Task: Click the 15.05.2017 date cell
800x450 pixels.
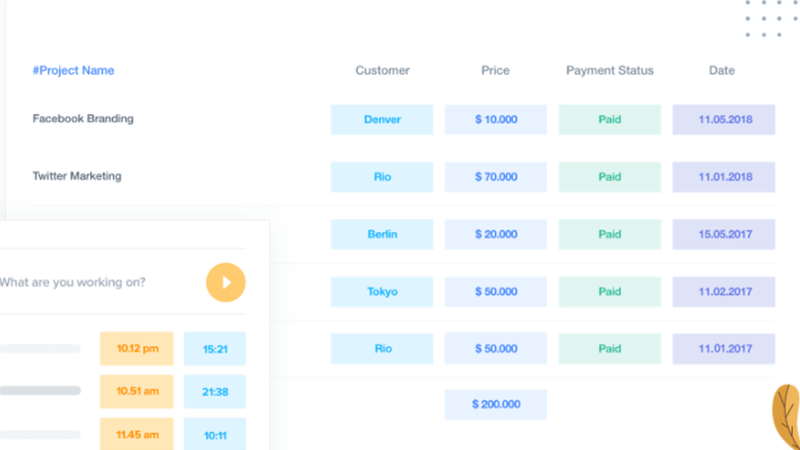Action: [723, 234]
